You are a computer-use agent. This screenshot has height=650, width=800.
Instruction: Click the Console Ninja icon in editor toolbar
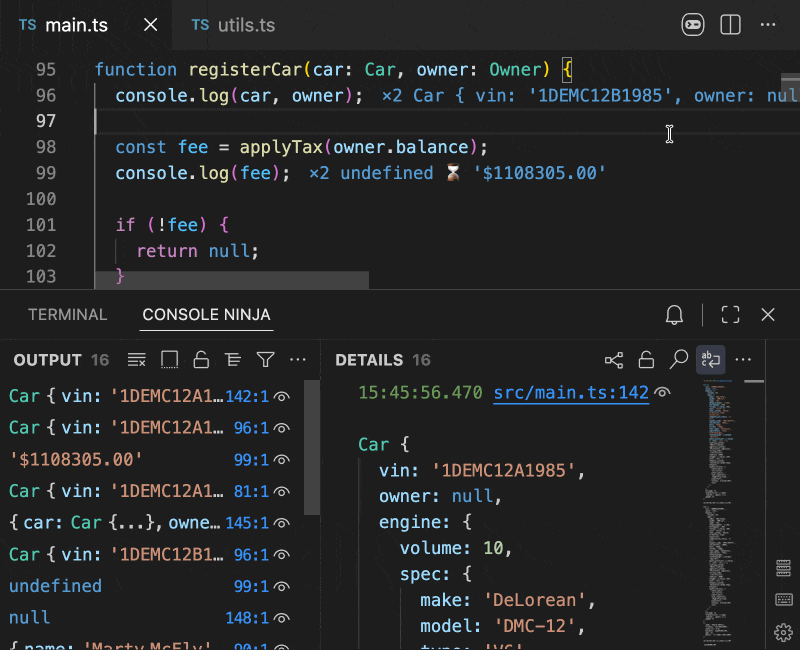pos(693,25)
